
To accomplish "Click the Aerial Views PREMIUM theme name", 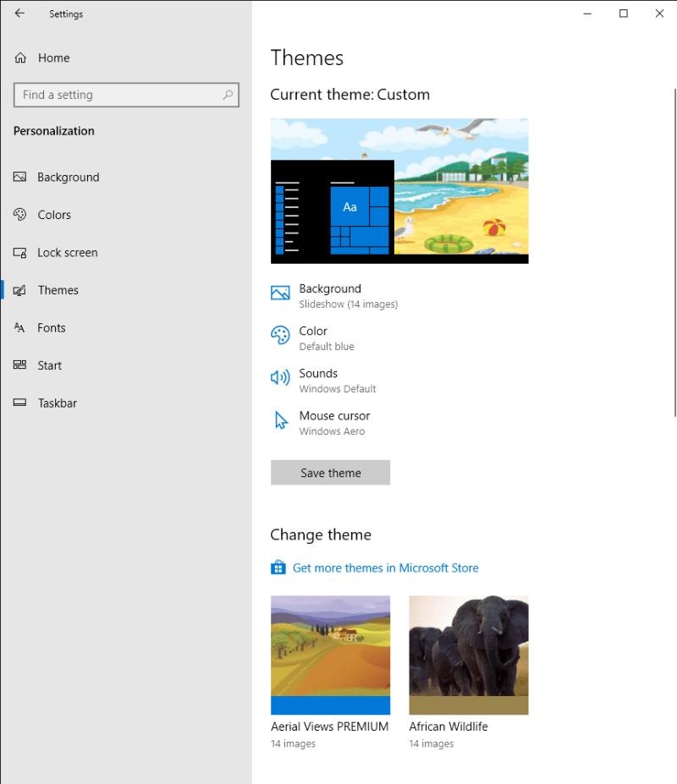I will coord(330,726).
